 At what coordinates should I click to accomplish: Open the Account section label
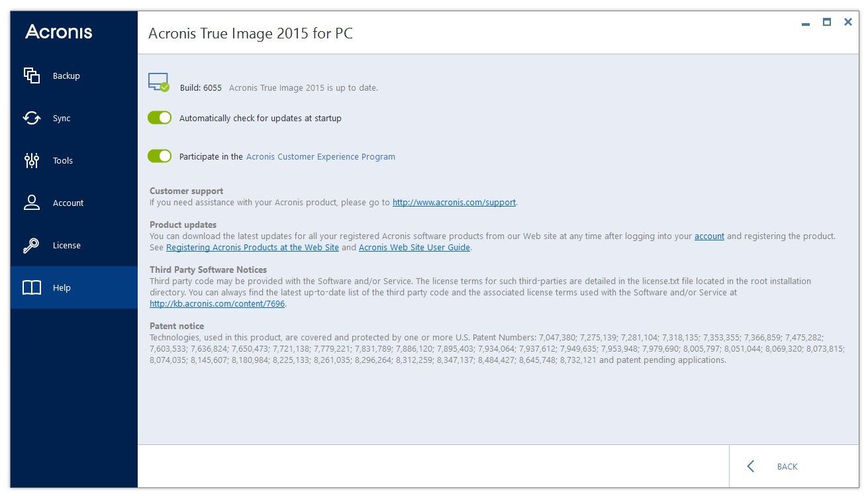[68, 203]
